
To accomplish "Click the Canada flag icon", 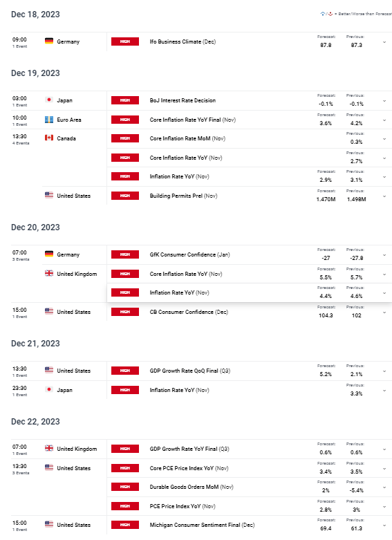I will coord(49,138).
